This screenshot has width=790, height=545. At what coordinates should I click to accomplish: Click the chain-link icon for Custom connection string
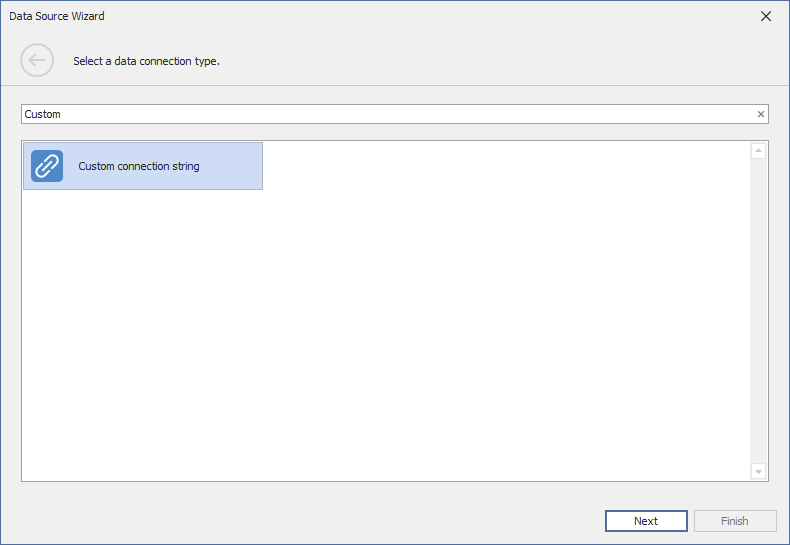point(47,166)
